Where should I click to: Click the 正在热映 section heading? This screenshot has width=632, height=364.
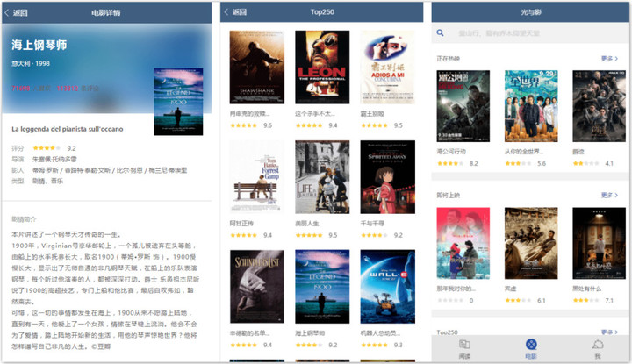[448, 59]
